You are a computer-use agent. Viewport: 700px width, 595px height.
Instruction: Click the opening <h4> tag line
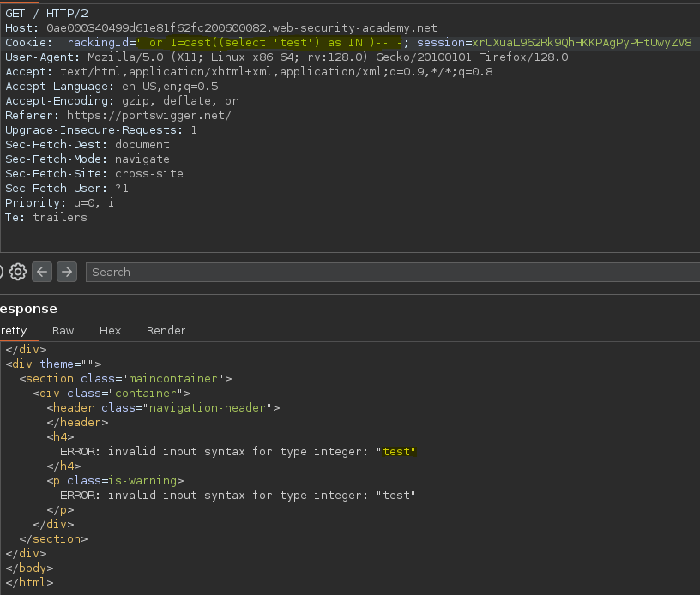click(60, 437)
